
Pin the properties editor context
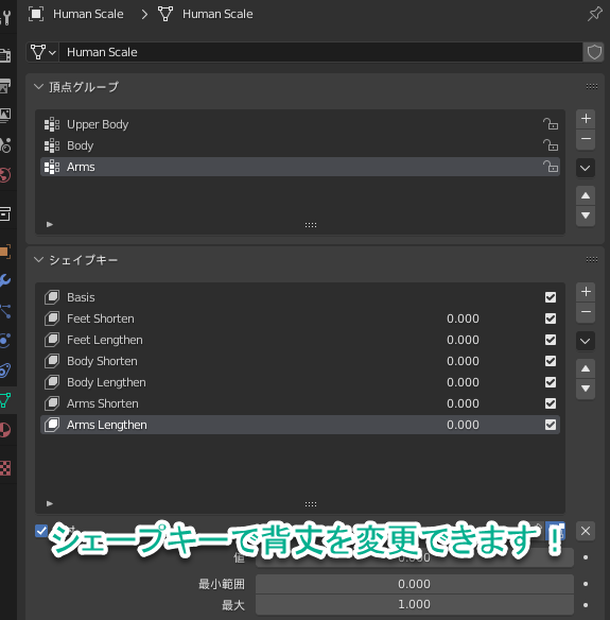595,14
